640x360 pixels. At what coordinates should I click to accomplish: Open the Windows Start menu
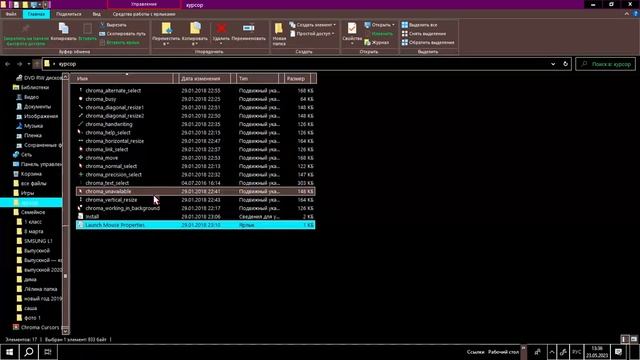(9, 352)
